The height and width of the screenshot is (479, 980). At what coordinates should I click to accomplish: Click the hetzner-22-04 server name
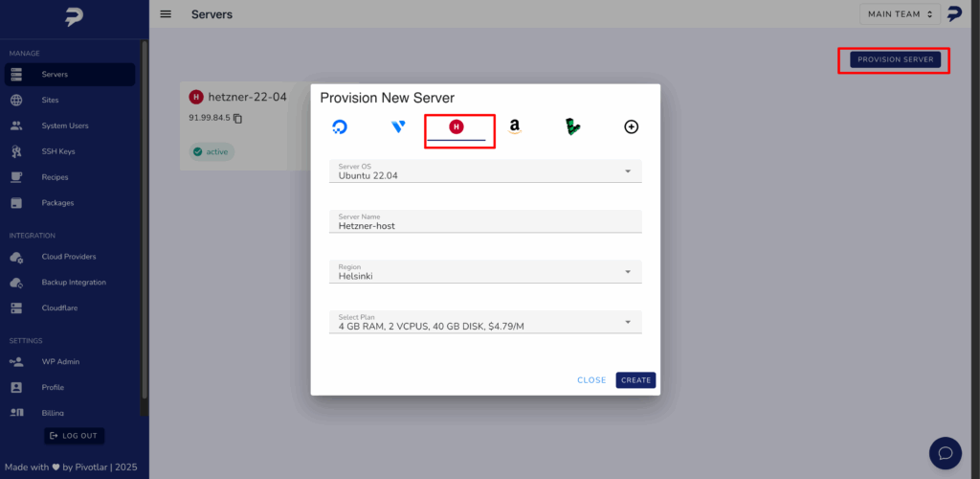click(x=247, y=97)
